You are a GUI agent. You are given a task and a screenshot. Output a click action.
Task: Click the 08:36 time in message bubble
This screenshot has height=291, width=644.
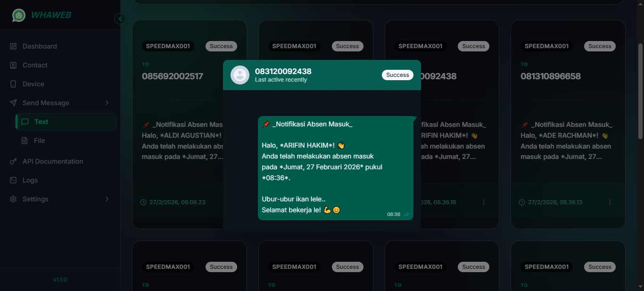click(x=394, y=214)
